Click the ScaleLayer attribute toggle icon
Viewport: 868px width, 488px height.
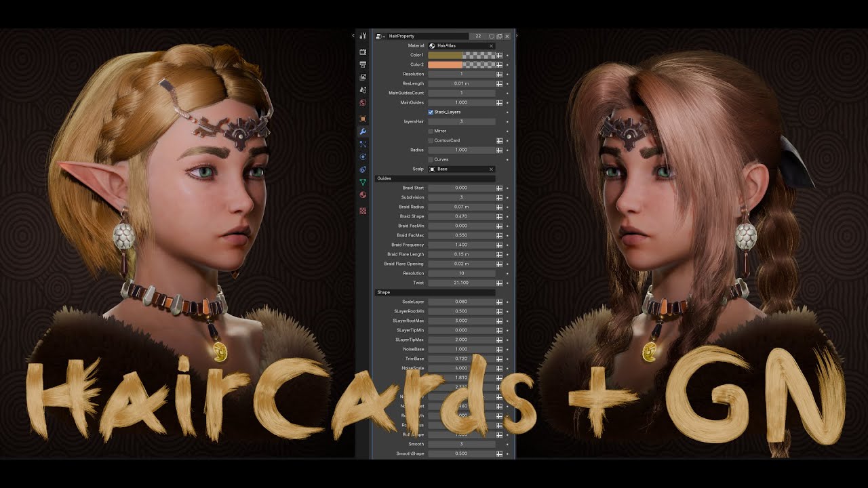(499, 302)
